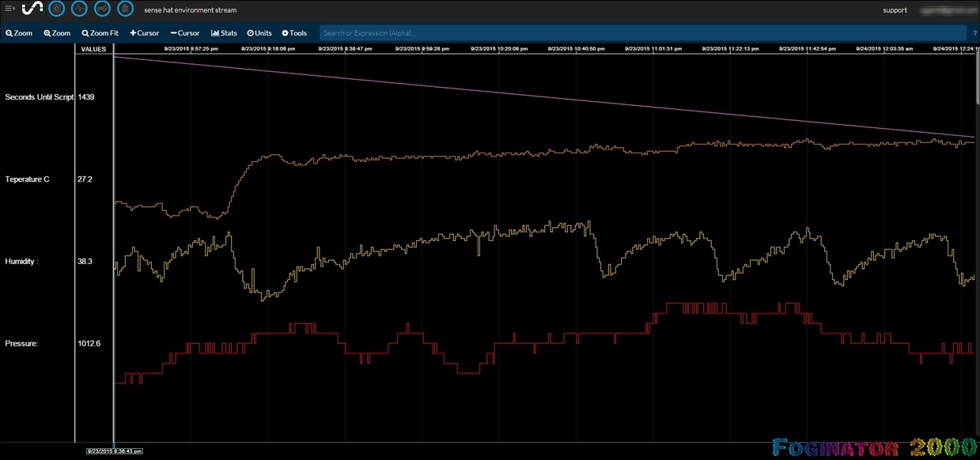The height and width of the screenshot is (460, 980).
Task: Add a cursor with +Cursor
Action: point(145,33)
